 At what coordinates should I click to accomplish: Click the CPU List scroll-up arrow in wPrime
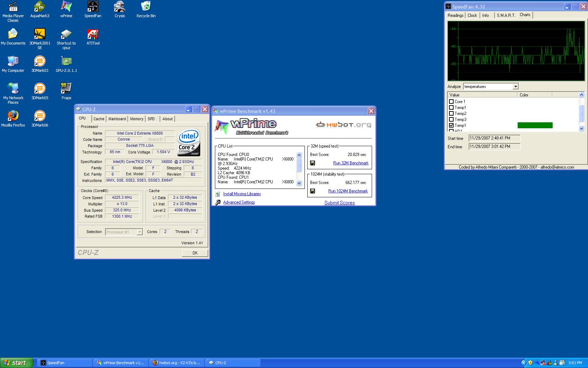(x=299, y=155)
